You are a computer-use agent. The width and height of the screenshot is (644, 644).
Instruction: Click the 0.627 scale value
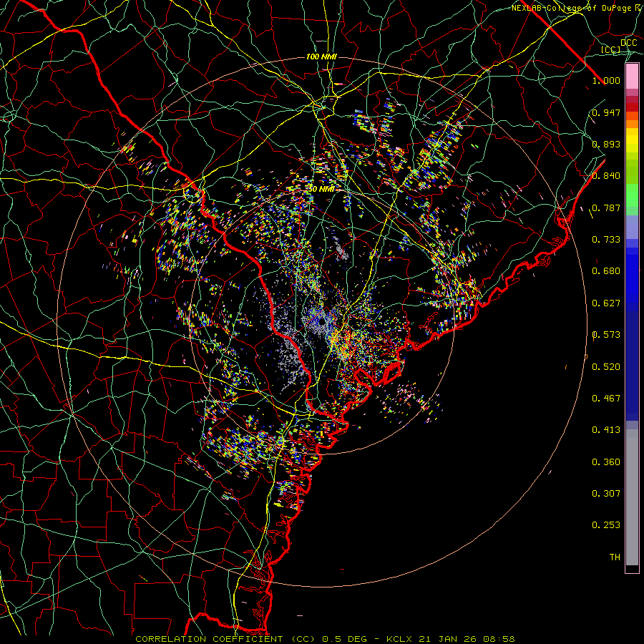tap(606, 303)
